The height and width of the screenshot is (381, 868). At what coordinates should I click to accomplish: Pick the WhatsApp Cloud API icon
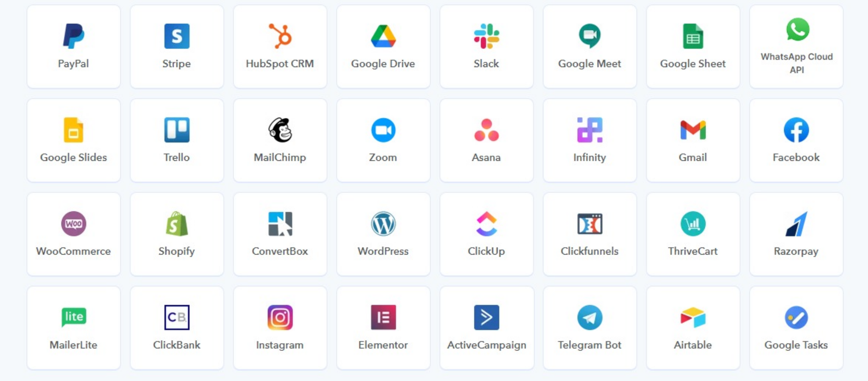point(798,29)
